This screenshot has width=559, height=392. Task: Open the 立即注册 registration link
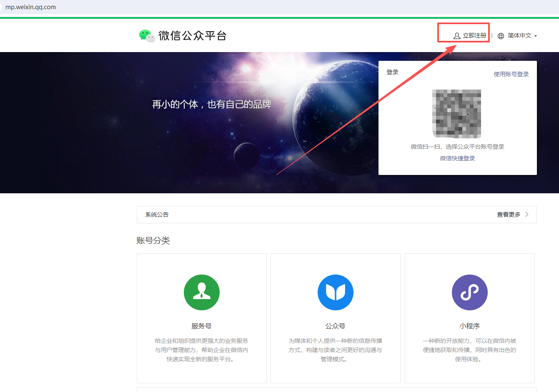(x=474, y=36)
